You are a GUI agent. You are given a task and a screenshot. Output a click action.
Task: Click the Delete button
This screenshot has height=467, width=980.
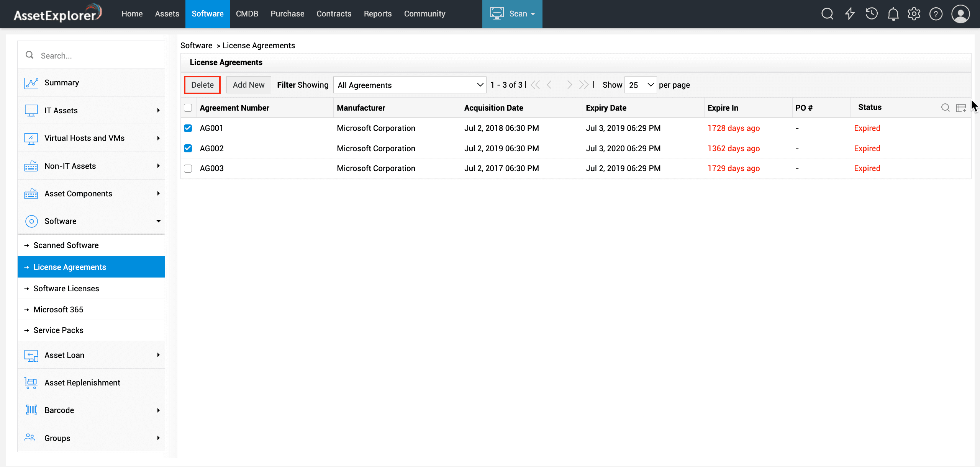[x=202, y=85]
